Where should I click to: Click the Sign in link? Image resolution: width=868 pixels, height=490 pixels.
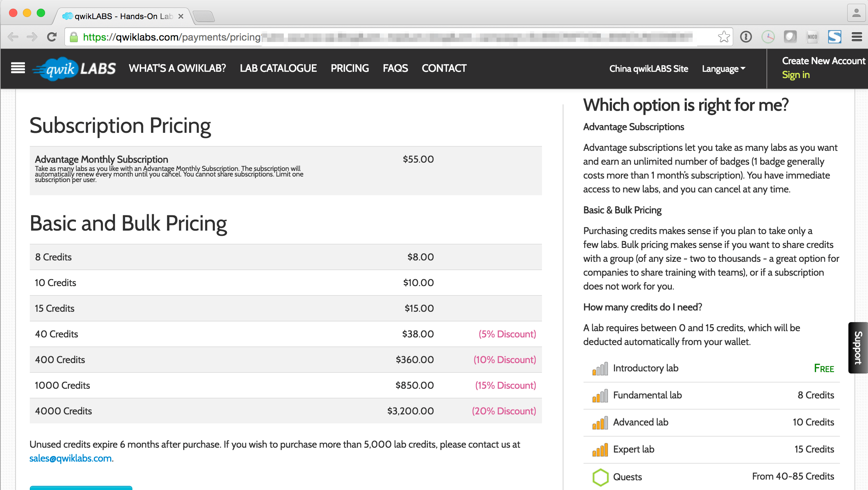pyautogui.click(x=796, y=75)
